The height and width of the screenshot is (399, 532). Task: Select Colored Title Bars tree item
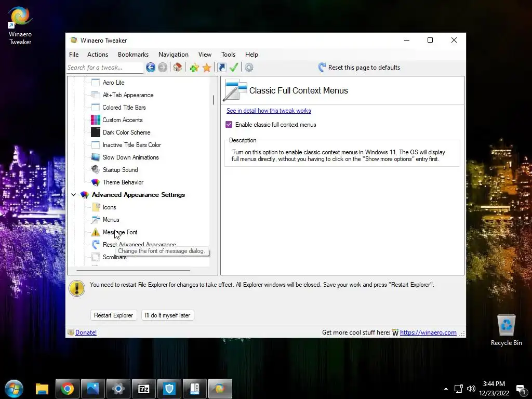coord(124,108)
